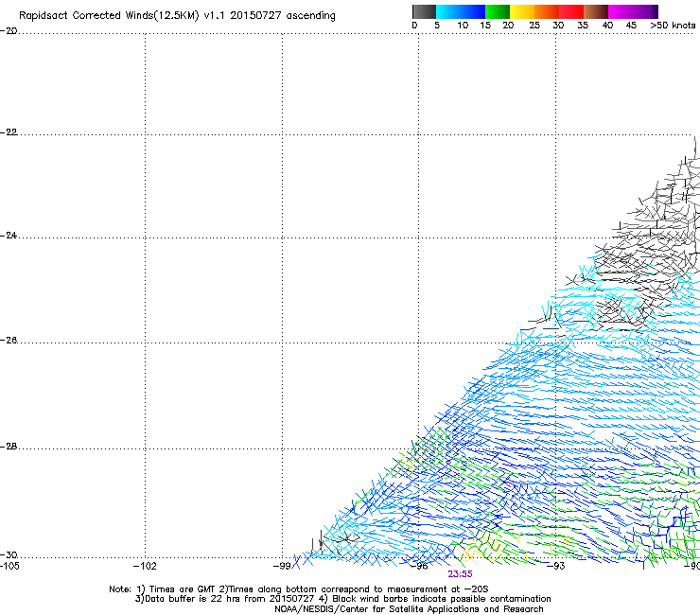Image resolution: width=700 pixels, height=615 pixels.
Task: Click the NOAA/NESDIS credit line
Action: pyautogui.click(x=409, y=609)
